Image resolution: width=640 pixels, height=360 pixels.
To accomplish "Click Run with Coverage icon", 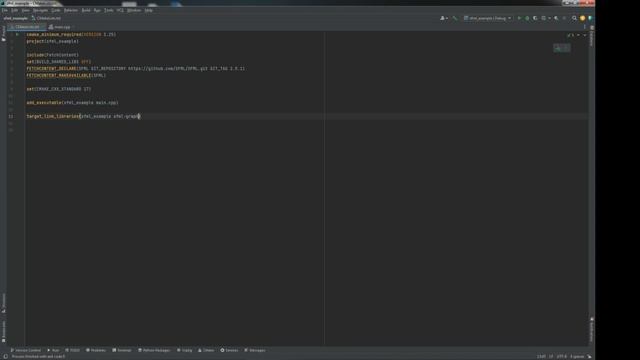I will tap(535, 18).
